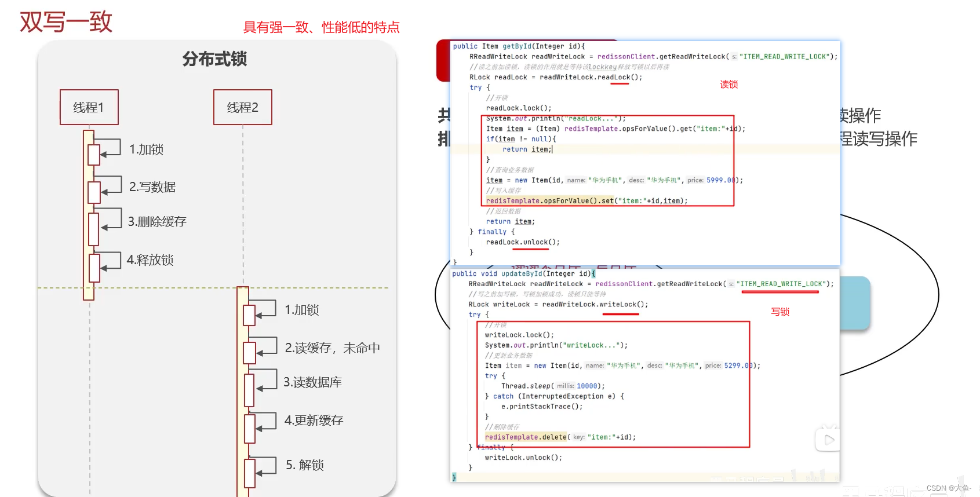
Task: Click the 4.更新缓存 step label
Action: [x=314, y=421]
